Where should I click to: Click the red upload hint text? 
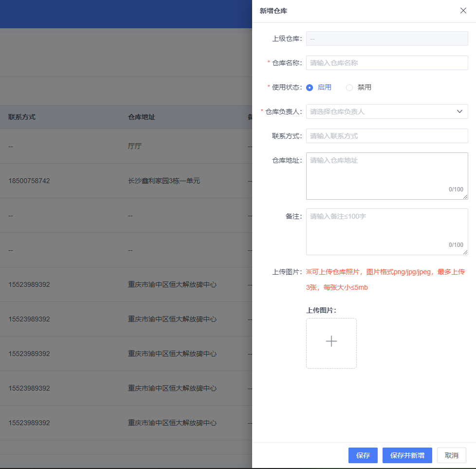point(385,280)
